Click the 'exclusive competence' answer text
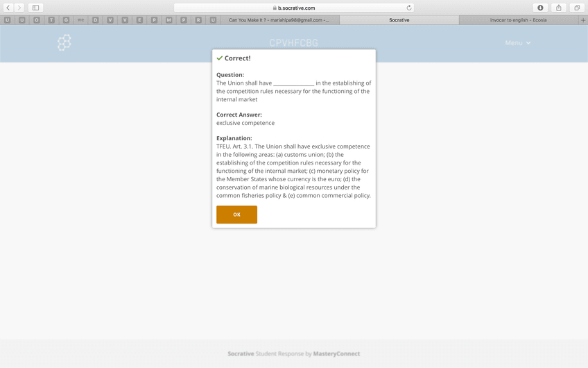The width and height of the screenshot is (588, 368). (245, 123)
